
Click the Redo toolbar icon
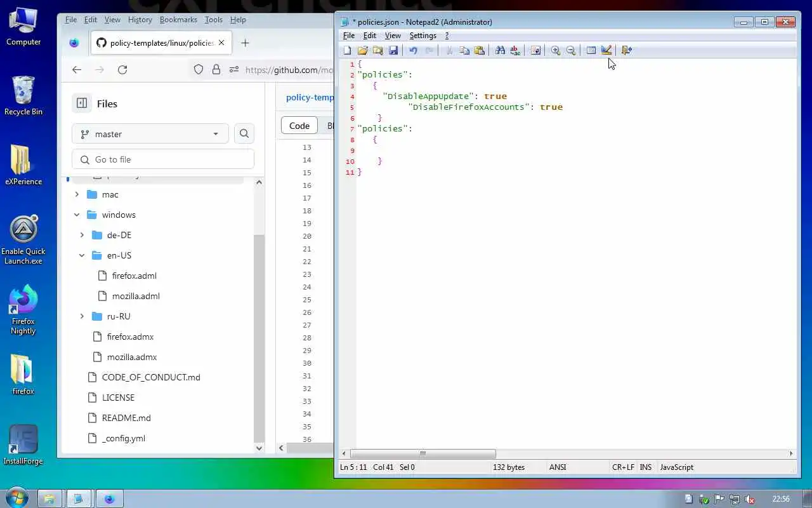coord(429,50)
